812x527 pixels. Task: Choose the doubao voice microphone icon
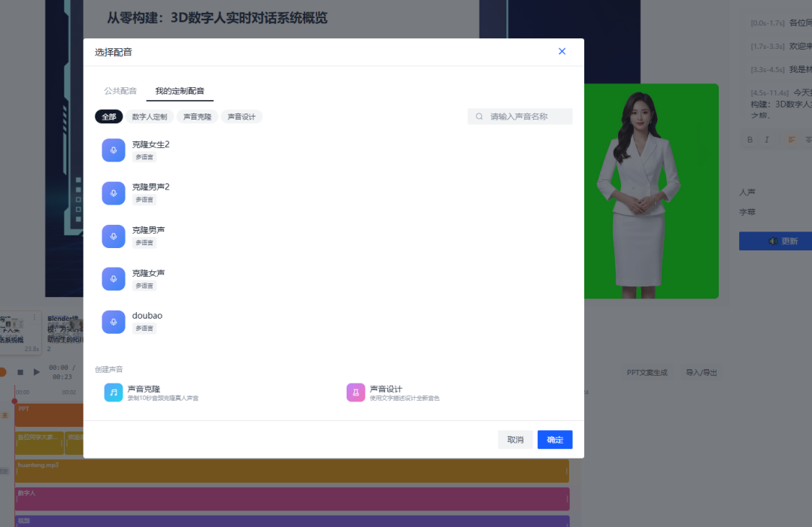pyautogui.click(x=114, y=322)
